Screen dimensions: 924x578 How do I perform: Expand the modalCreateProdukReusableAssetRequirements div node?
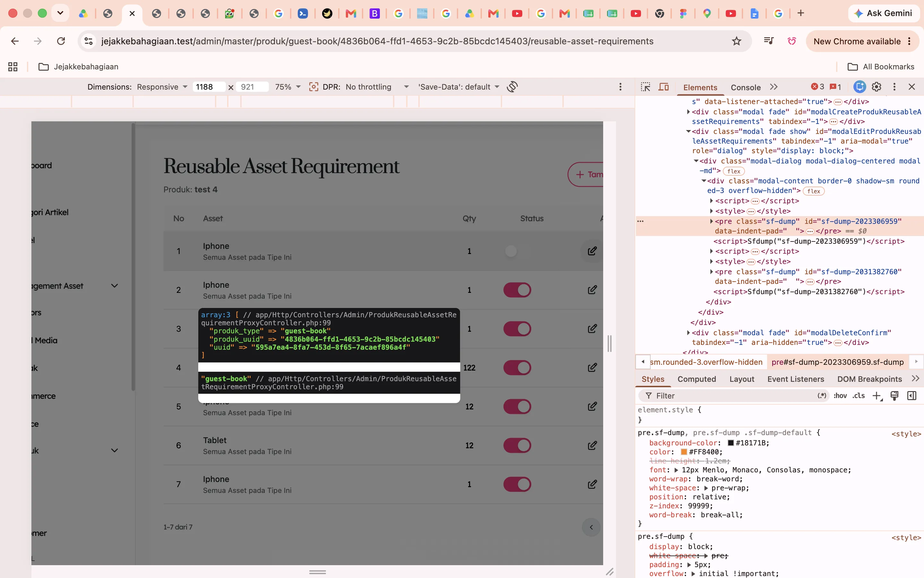[x=689, y=112]
